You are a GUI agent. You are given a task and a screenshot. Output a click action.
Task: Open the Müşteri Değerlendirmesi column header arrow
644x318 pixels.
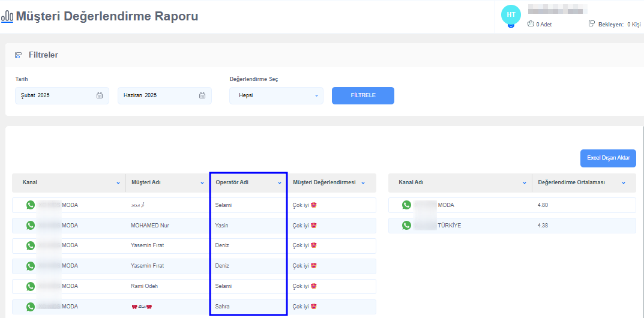[363, 183]
